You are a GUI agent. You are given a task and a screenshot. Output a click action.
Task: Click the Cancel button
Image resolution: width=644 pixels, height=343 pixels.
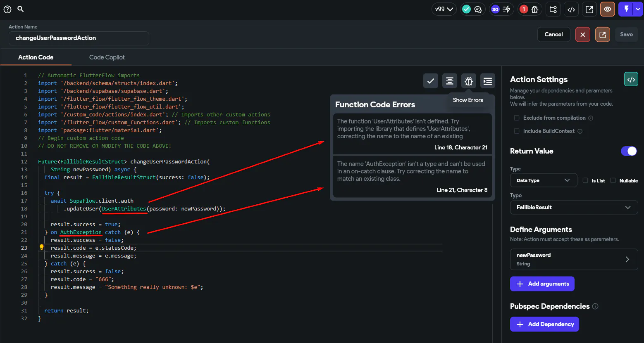[x=553, y=35]
